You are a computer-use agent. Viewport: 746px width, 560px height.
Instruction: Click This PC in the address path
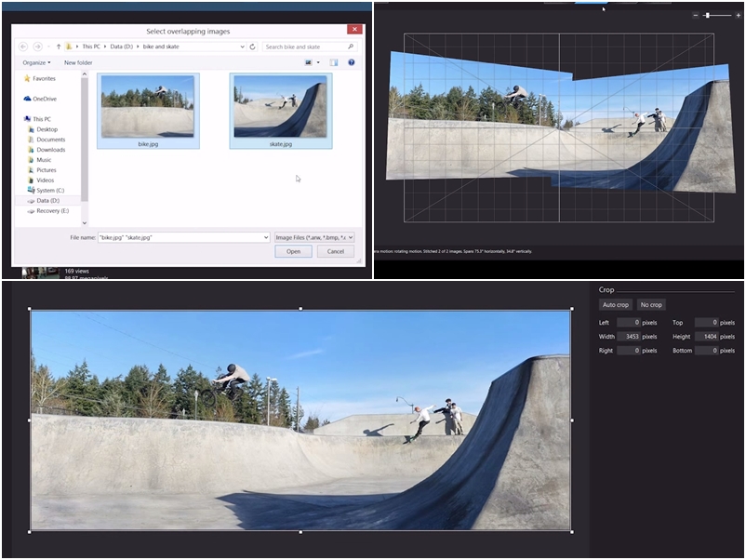91,47
